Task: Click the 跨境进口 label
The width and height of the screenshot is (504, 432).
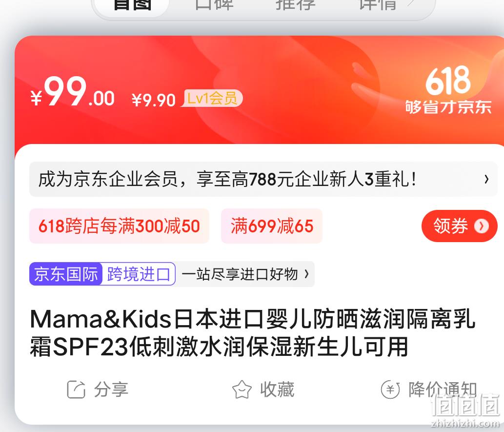Action: pyautogui.click(x=139, y=274)
